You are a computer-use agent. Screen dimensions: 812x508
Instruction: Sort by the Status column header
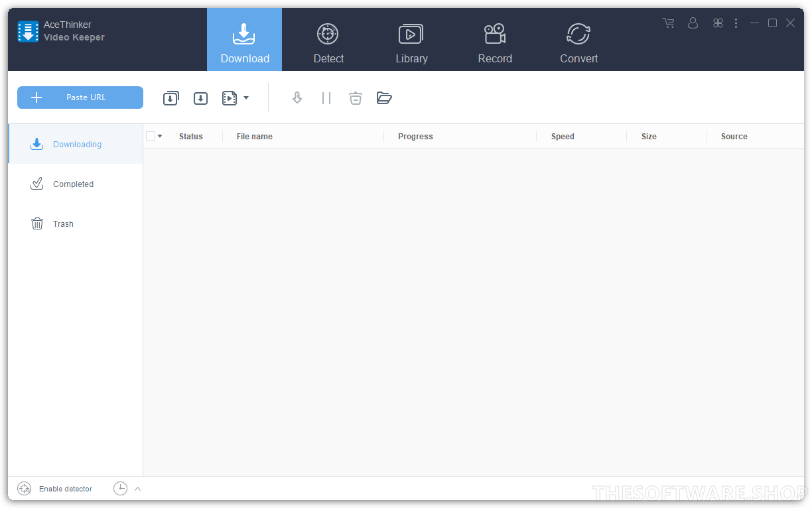tap(191, 137)
